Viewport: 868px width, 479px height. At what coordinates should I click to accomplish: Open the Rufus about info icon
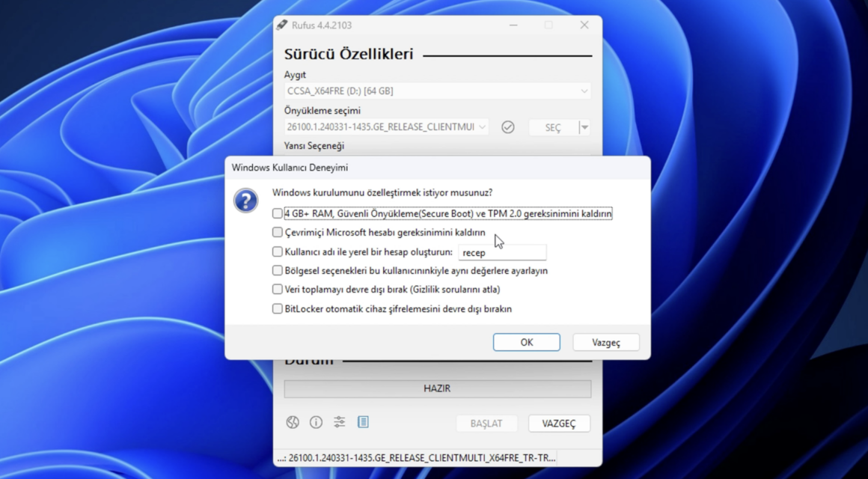click(316, 423)
